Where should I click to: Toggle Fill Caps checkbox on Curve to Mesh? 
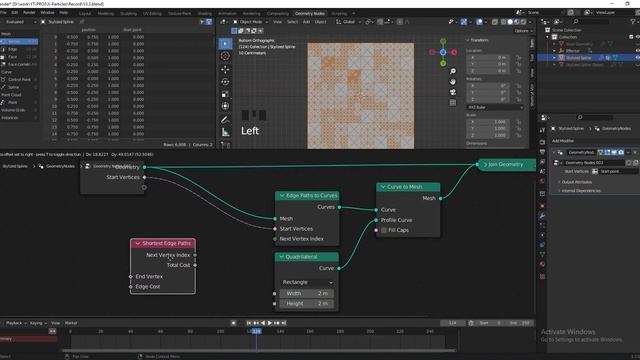click(x=384, y=230)
